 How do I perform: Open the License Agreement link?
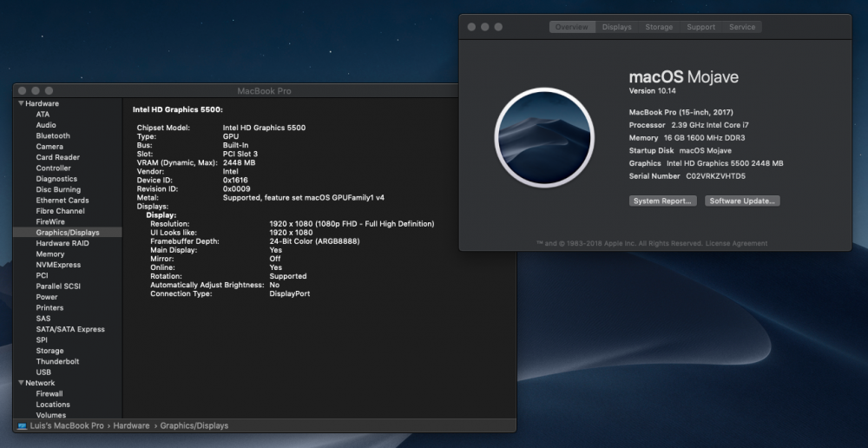[736, 244]
